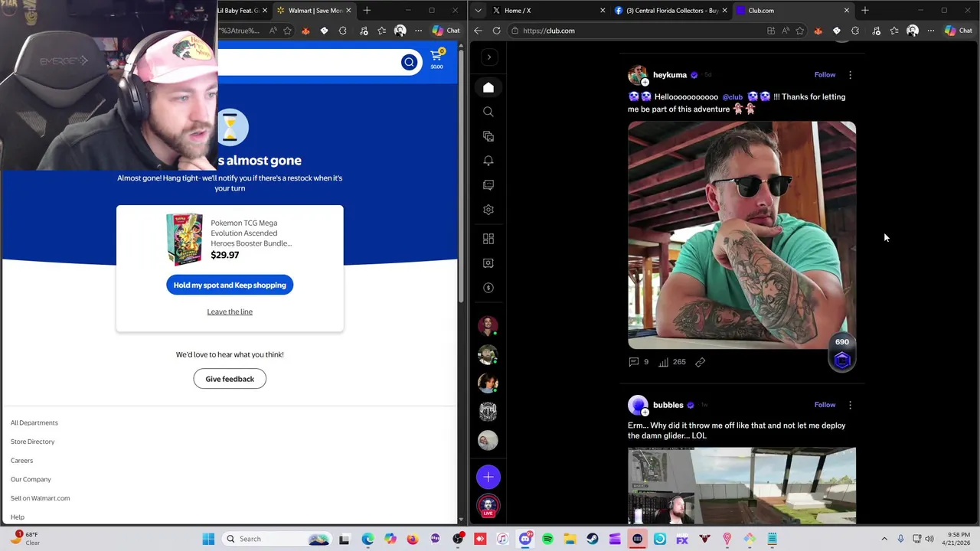This screenshot has width=980, height=551.
Task: Open the Windows Start menu
Action: coord(208,539)
